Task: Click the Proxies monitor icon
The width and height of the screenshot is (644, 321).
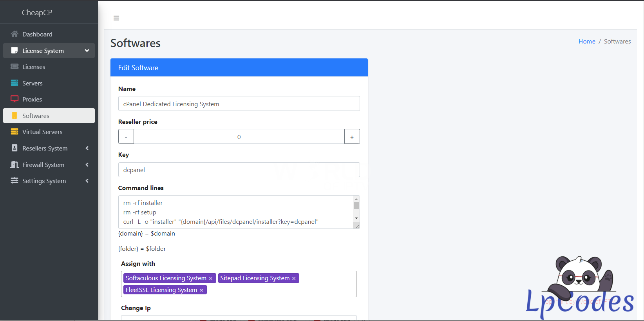Action: 14,99
